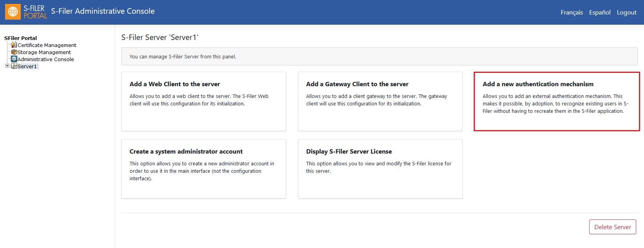Open 'Display S-Filer Server License'
644x248 pixels.
pyautogui.click(x=380, y=169)
